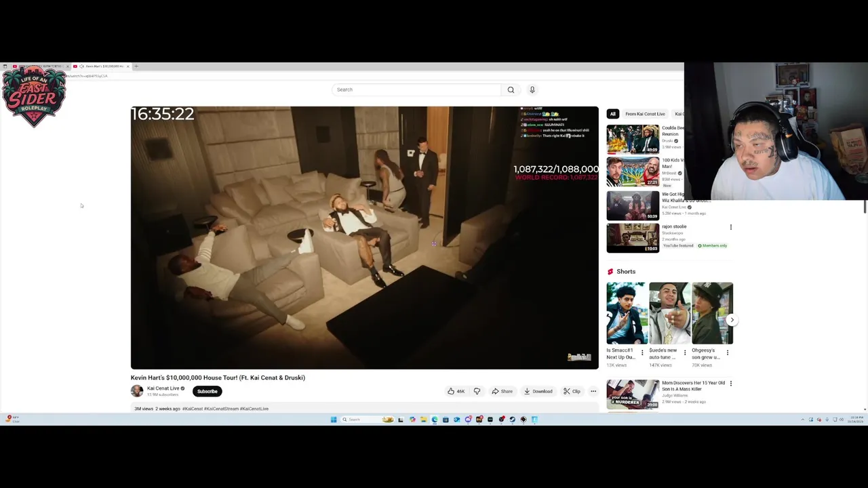Open the Kai Cenat Live channel avatar
The height and width of the screenshot is (488, 868).
pyautogui.click(x=137, y=391)
